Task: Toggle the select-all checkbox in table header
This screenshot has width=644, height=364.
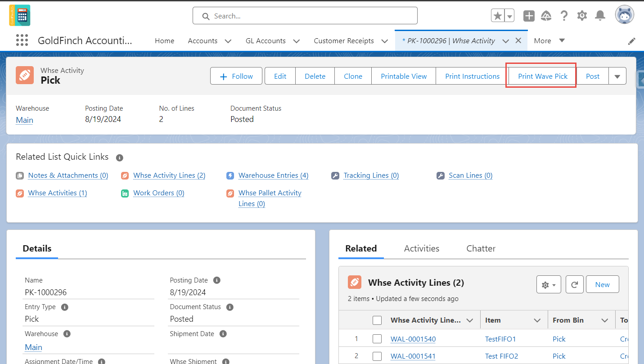Action: point(377,320)
